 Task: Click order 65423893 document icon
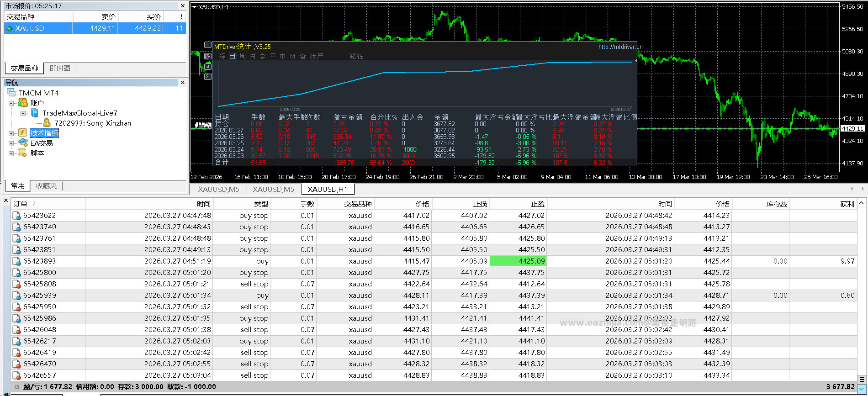coord(17,261)
